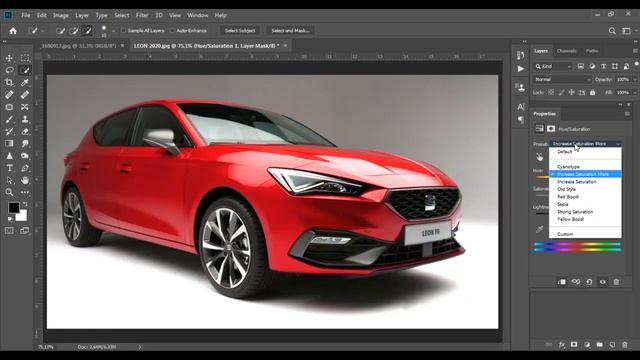Viewport: 640px width, 360px height.
Task: Switch to the first JPG document tab
Action: [79, 46]
